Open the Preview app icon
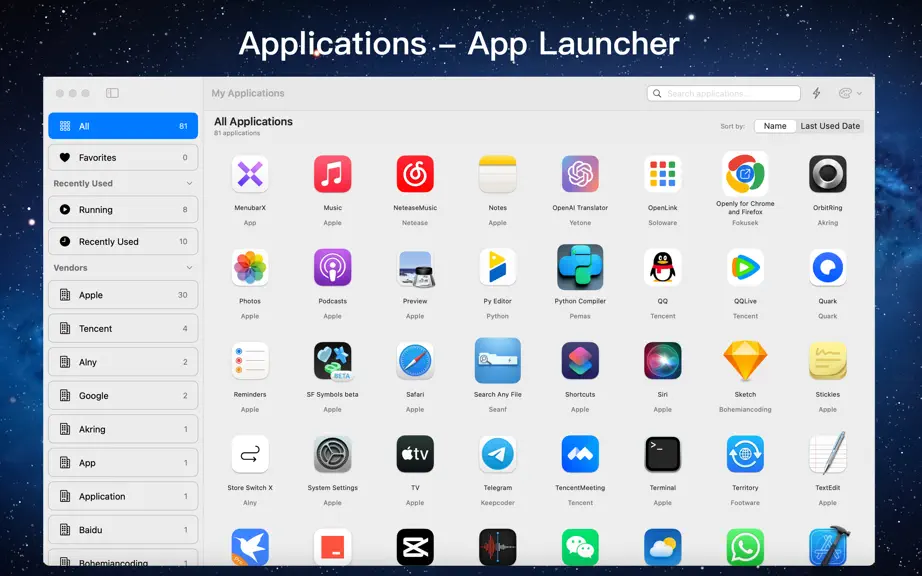 415,267
